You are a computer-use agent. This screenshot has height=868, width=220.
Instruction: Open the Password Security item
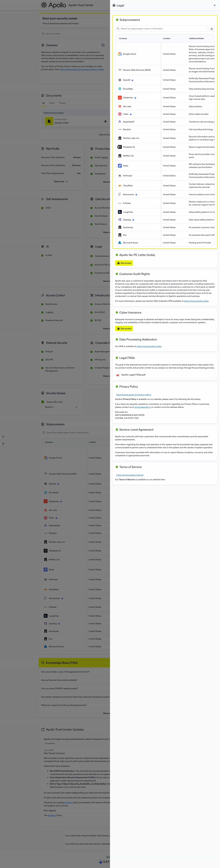point(54,320)
